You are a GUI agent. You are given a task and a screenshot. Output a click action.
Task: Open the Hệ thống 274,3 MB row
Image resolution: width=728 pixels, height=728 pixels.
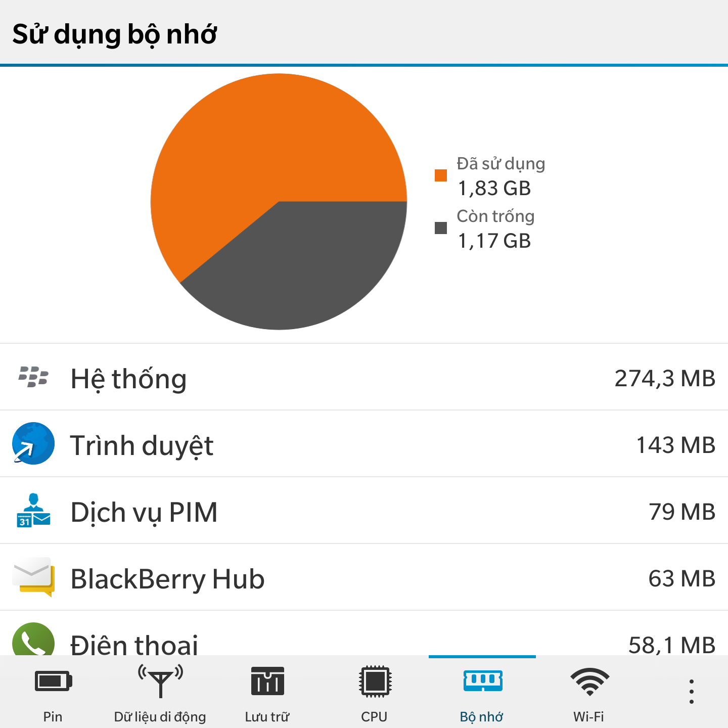point(364,377)
